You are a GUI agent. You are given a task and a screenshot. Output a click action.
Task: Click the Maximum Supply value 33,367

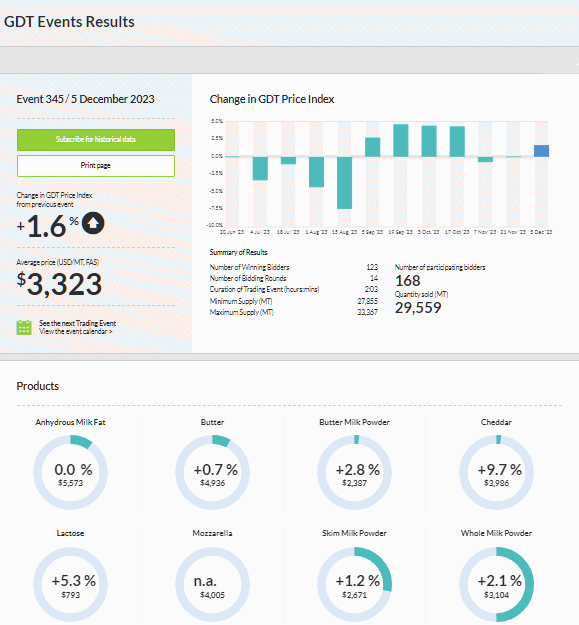click(367, 312)
